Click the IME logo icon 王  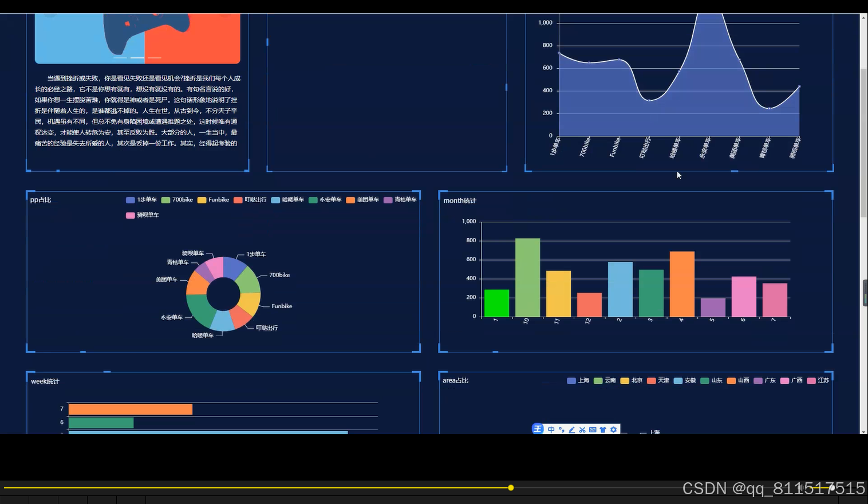[x=538, y=429]
